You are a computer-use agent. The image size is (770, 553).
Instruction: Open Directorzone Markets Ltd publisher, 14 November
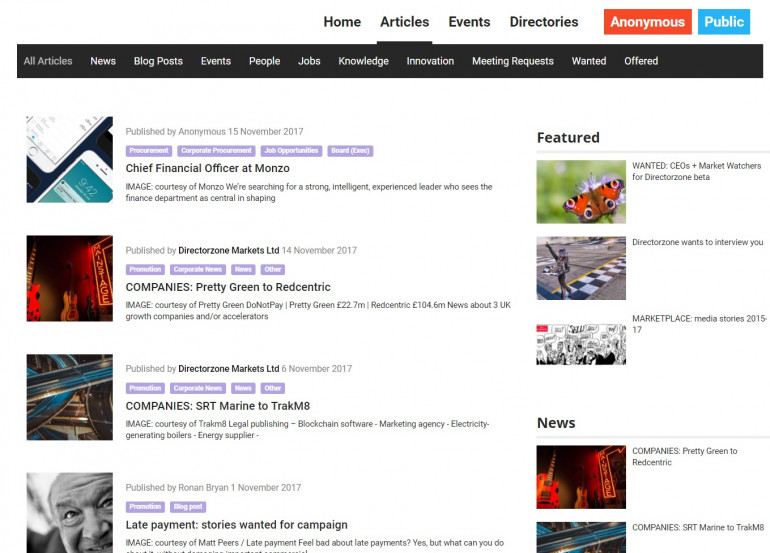[x=228, y=250]
